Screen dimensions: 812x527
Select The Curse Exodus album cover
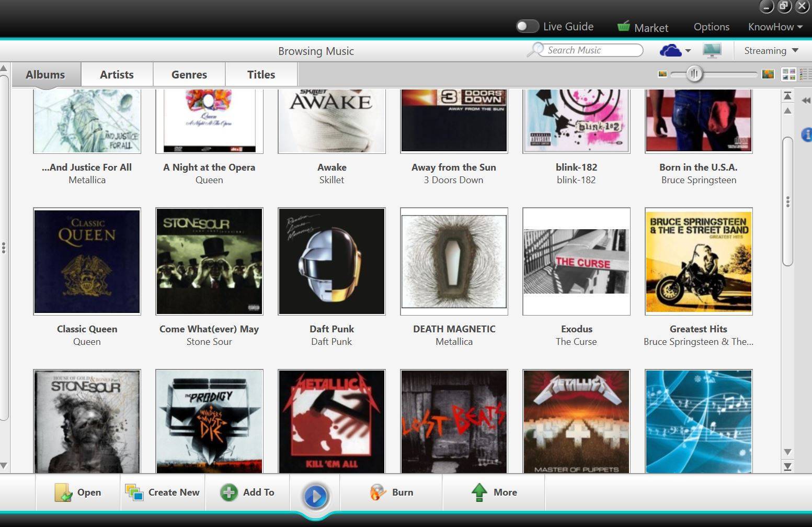point(576,262)
